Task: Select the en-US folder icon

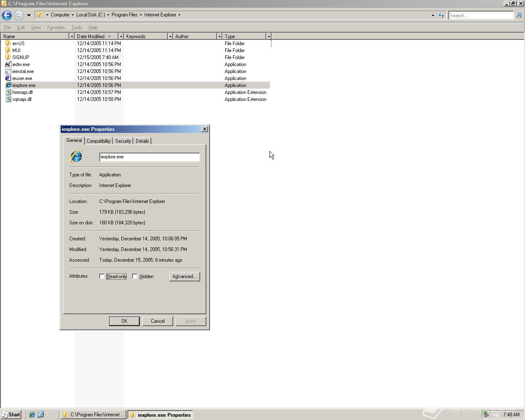Action: click(x=8, y=43)
